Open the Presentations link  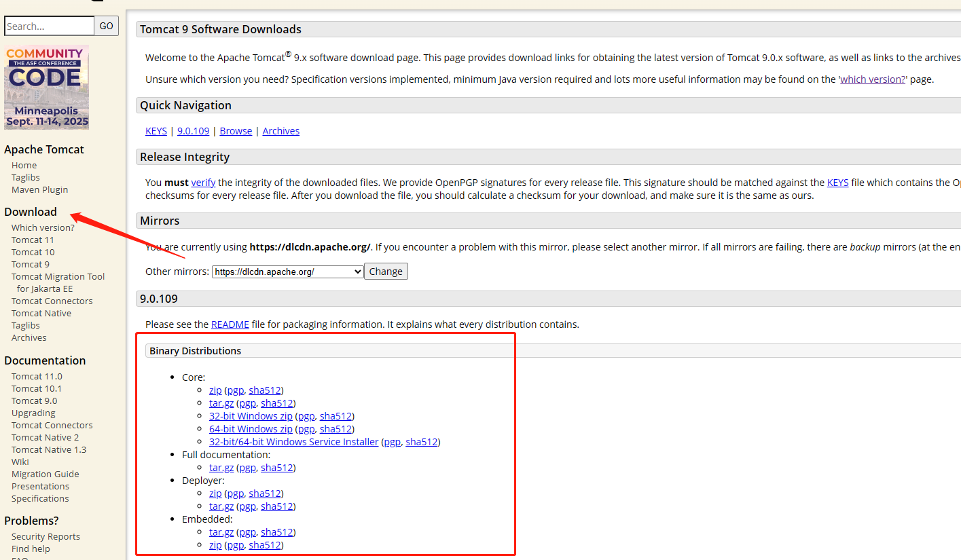(40, 486)
